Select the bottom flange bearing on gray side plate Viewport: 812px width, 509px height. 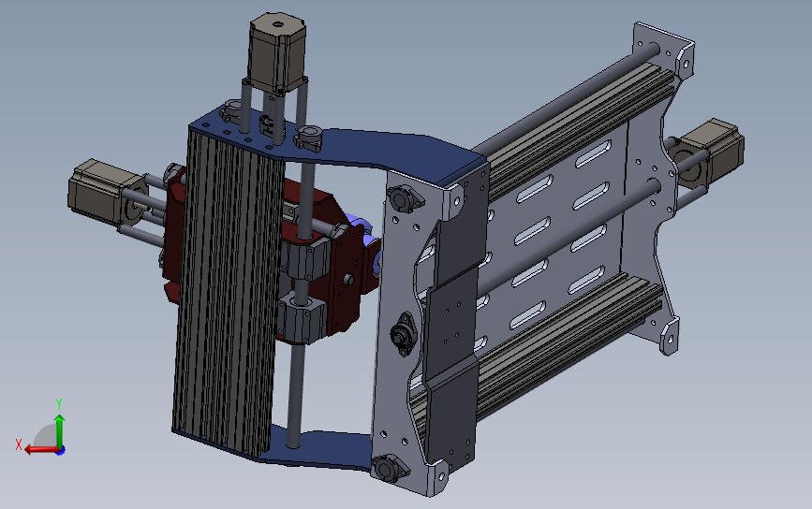pyautogui.click(x=390, y=469)
